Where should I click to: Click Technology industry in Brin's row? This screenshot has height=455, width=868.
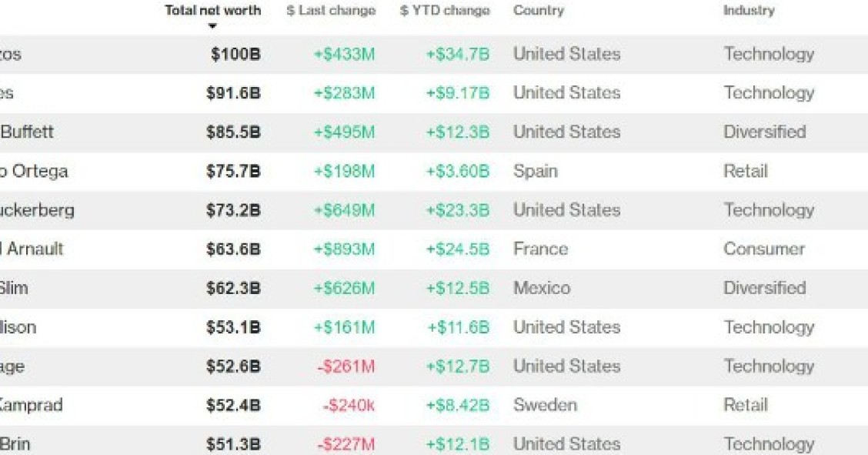point(770,443)
